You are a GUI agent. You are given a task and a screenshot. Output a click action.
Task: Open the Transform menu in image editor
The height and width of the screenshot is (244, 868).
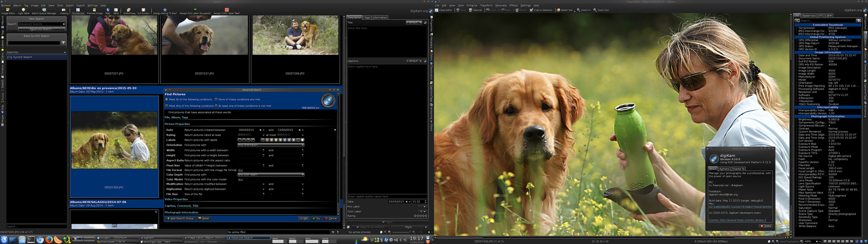coord(486,6)
